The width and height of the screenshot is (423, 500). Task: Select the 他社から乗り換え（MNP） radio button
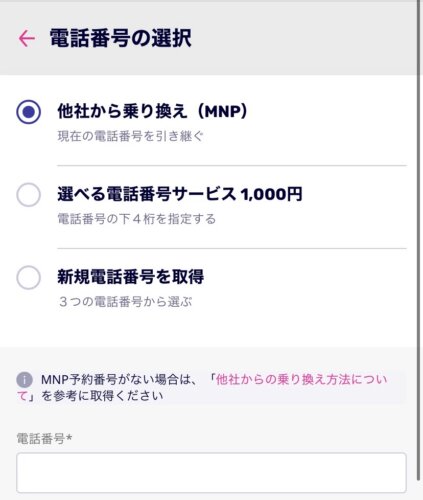[x=29, y=112]
